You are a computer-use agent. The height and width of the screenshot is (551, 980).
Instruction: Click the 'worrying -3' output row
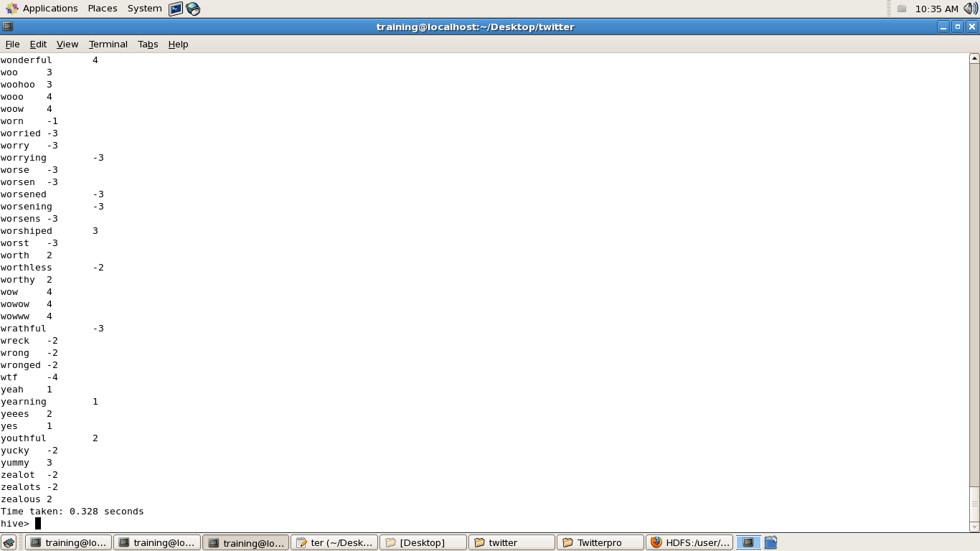click(x=52, y=158)
